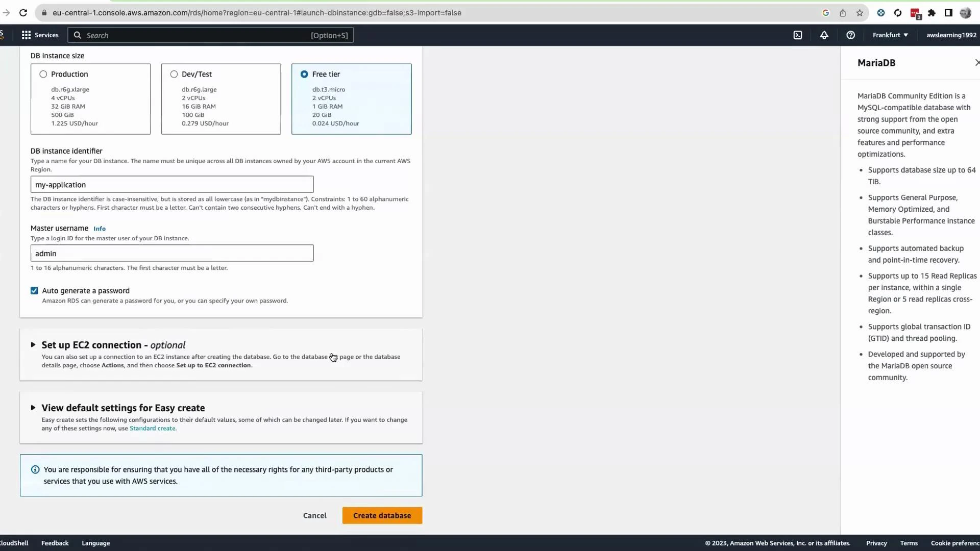Screen dimensions: 980x551
Task: Click the Create database button
Action: (382, 515)
